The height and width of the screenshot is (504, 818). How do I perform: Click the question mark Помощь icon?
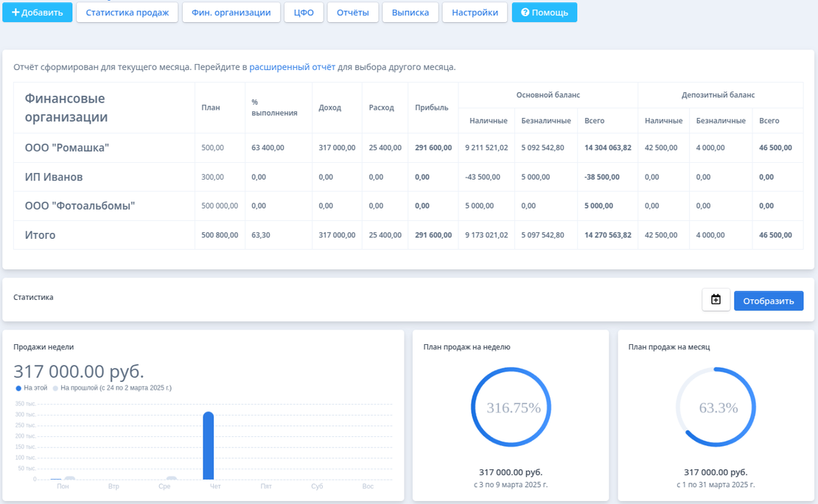(x=525, y=13)
